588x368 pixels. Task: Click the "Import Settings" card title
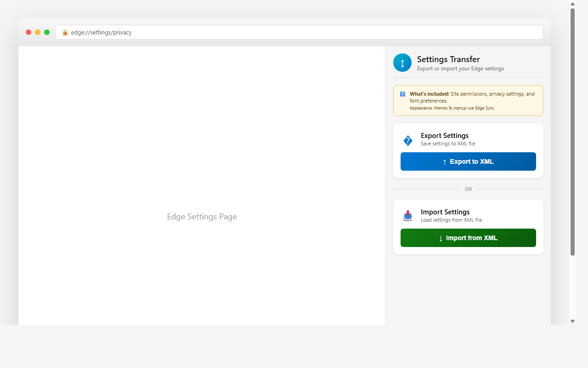[x=445, y=212]
